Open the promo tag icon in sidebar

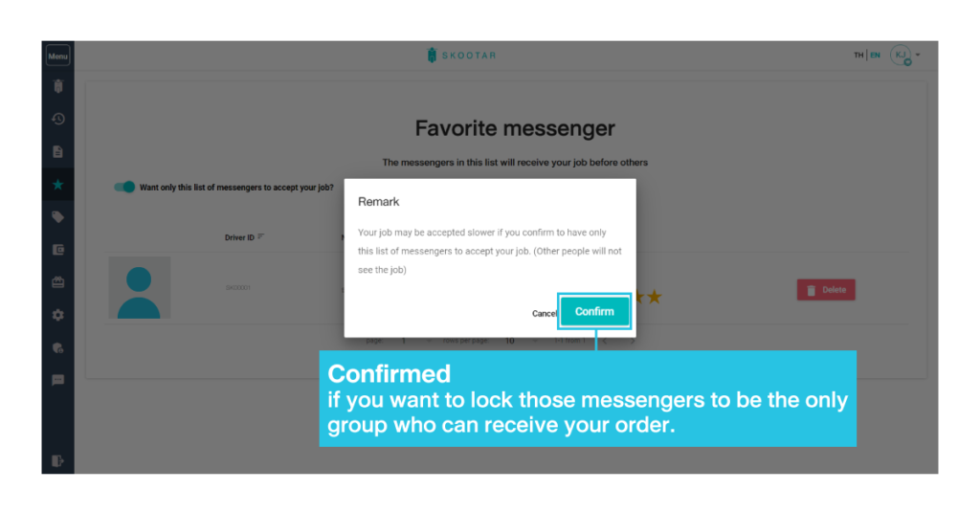(x=58, y=217)
